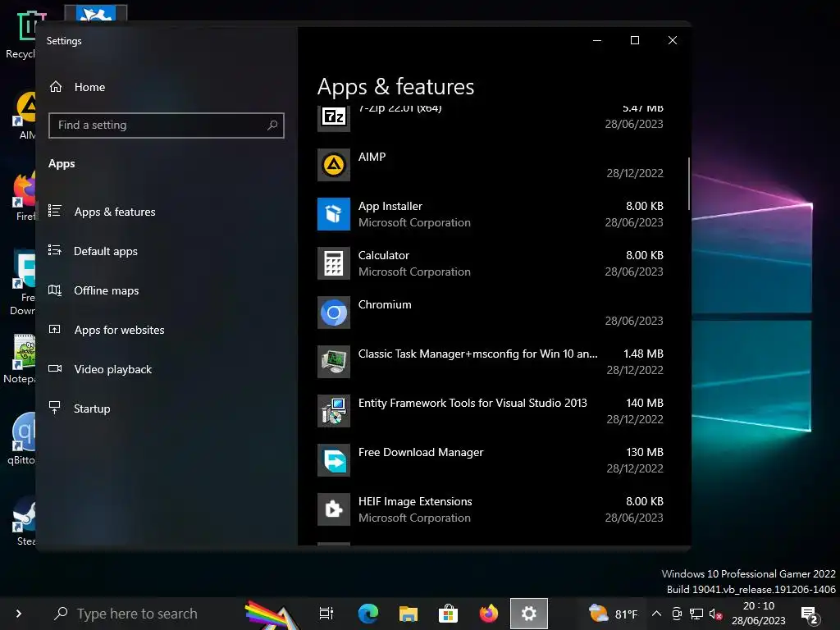Open the notification center icon
840x630 pixels.
(x=810, y=615)
